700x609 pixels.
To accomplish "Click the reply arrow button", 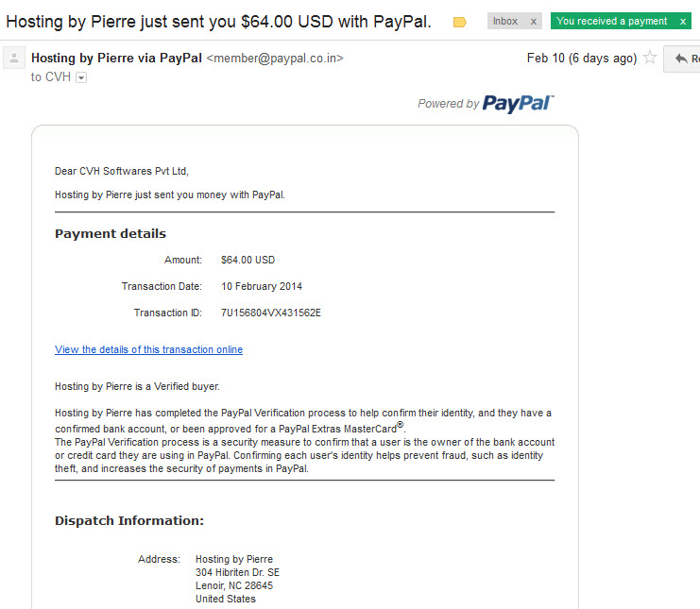I will click(x=682, y=59).
